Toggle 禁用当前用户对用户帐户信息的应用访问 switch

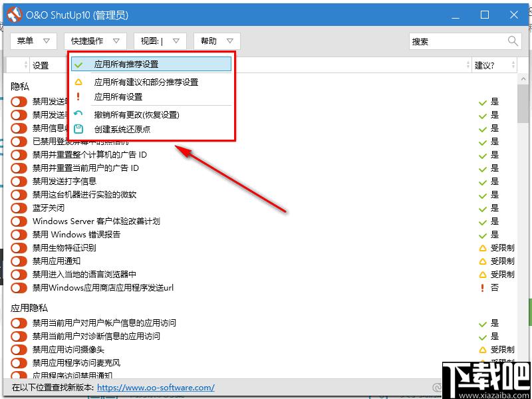coord(19,323)
